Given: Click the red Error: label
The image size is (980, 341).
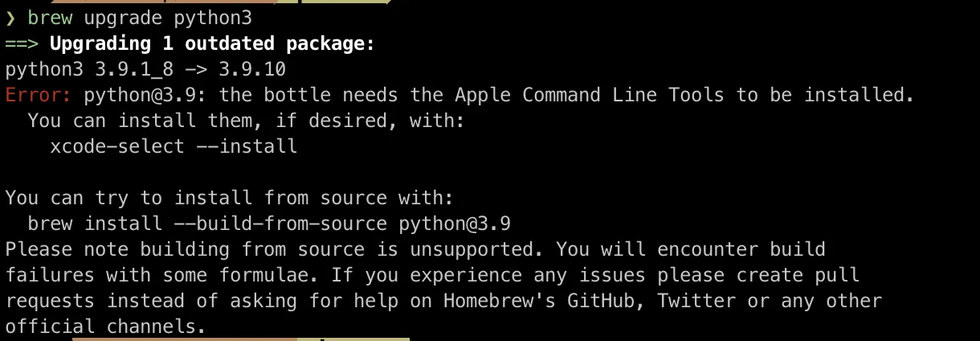Looking at the screenshot, I should pos(39,95).
